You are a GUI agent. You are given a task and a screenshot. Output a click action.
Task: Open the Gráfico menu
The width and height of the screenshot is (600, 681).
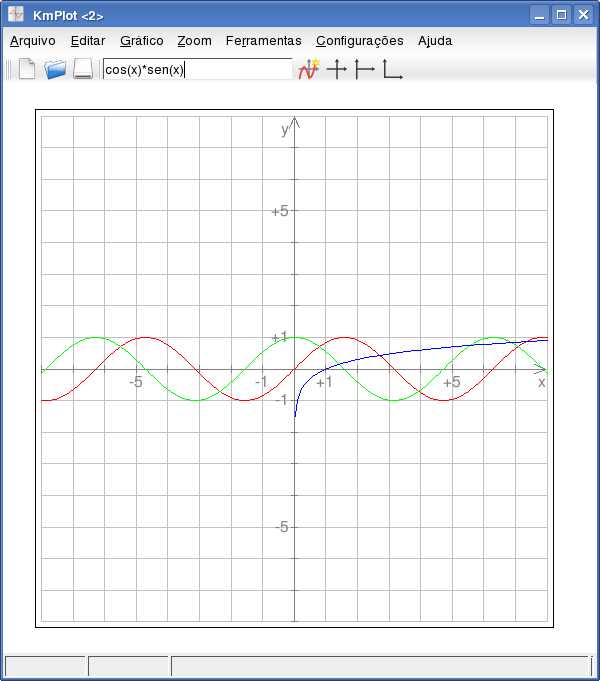point(142,41)
